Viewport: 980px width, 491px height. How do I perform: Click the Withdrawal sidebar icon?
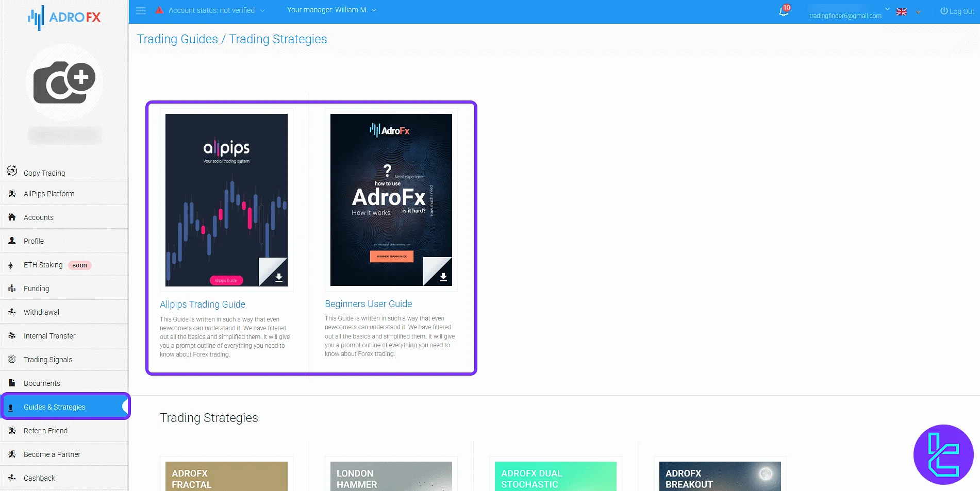(12, 312)
